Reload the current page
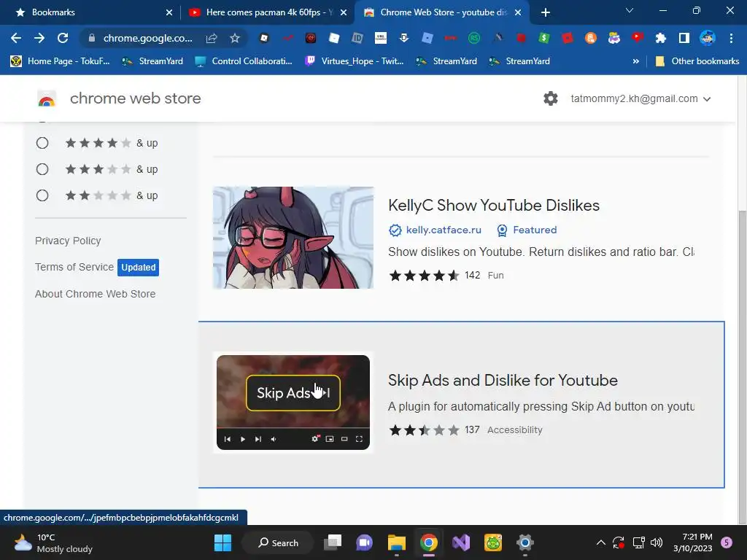 click(63, 38)
